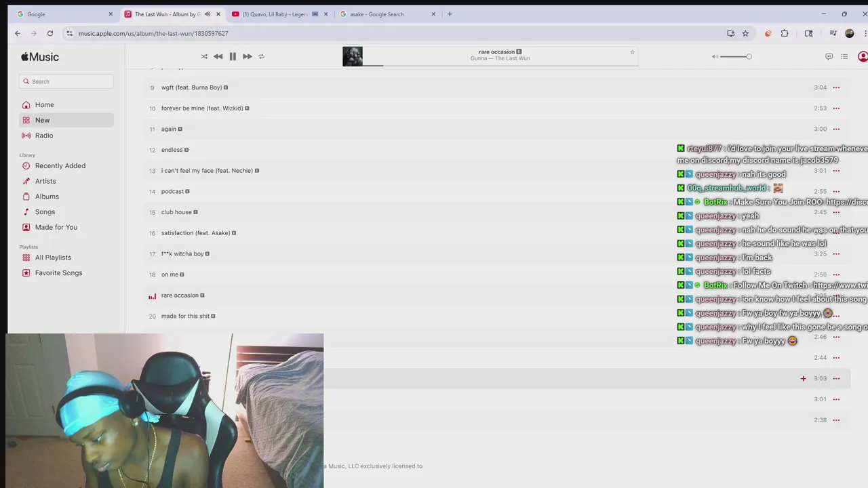
Task: View site information icon in address bar
Action: [x=69, y=33]
